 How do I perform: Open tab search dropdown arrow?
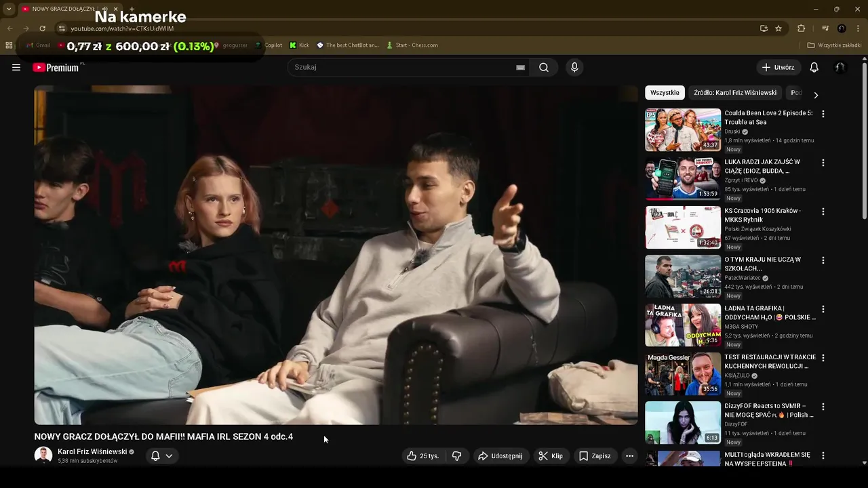[8, 9]
